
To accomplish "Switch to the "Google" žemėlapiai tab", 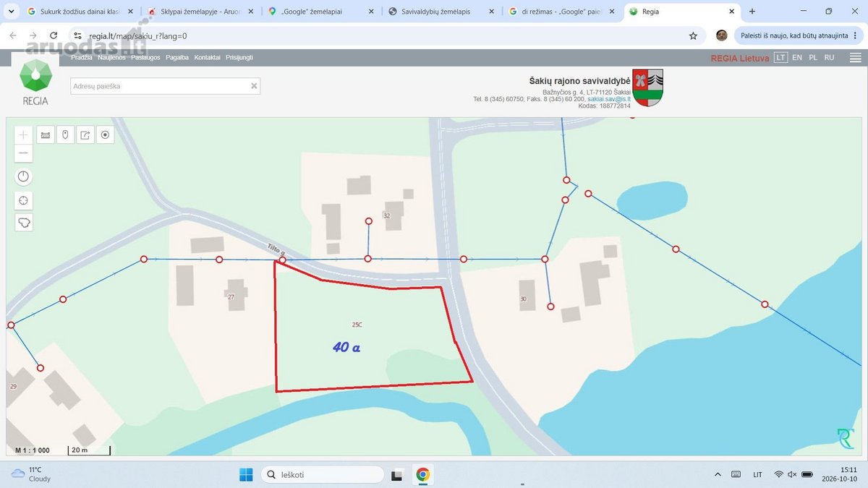I will (320, 12).
